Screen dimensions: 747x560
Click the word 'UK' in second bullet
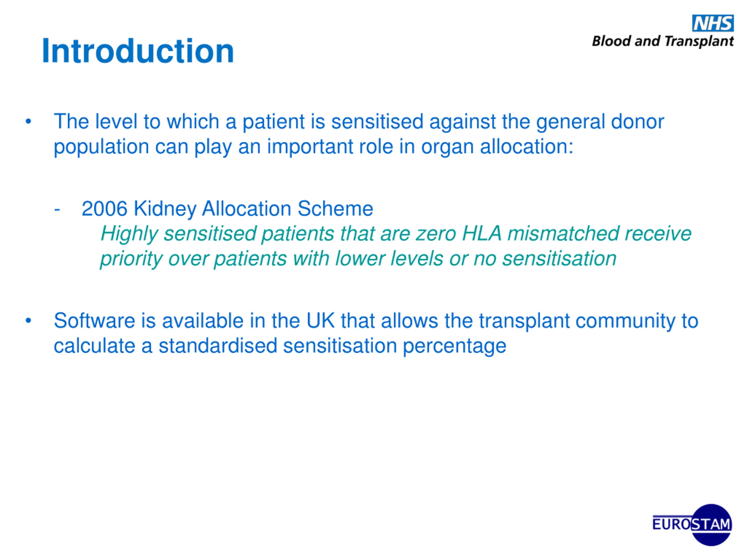(320, 321)
